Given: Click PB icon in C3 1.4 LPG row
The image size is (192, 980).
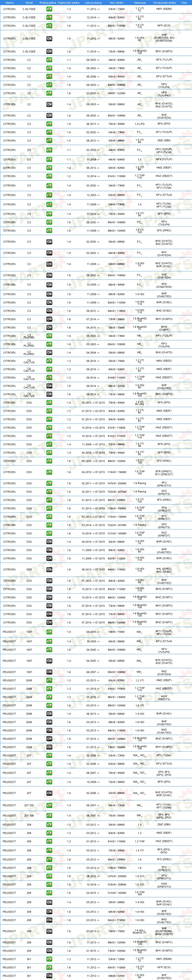Looking at the screenshot, I should tap(49, 124).
